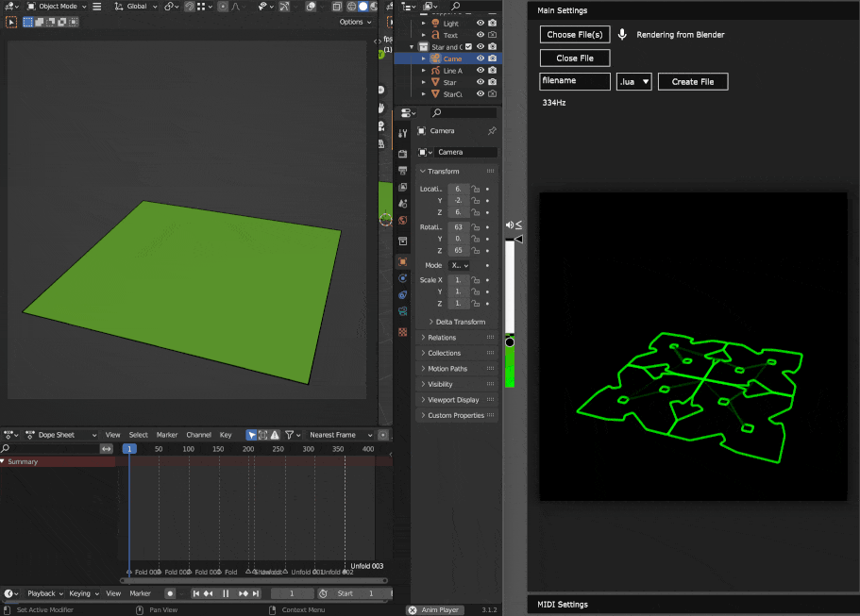Toggle the Star object's eye icon

pos(481,82)
